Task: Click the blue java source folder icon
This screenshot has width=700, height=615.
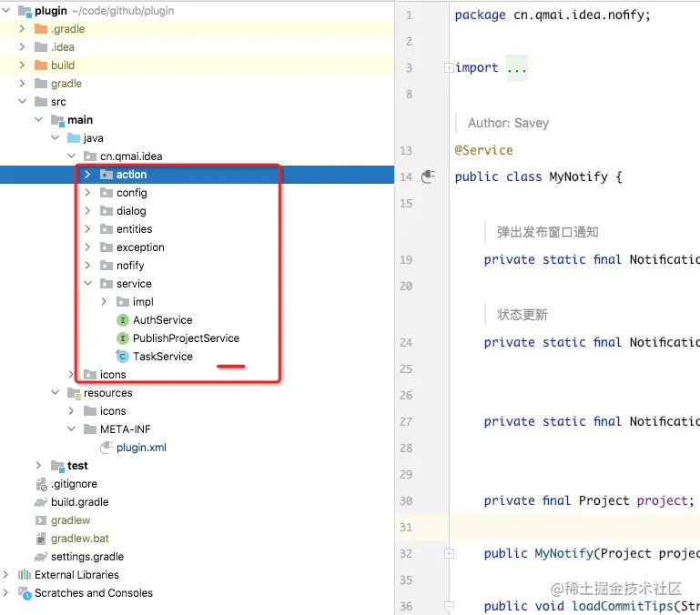Action: pyautogui.click(x=73, y=138)
